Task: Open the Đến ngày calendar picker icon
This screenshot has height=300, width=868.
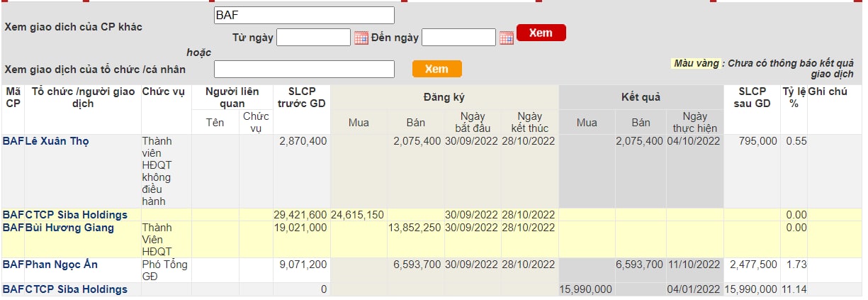Action: click(507, 38)
